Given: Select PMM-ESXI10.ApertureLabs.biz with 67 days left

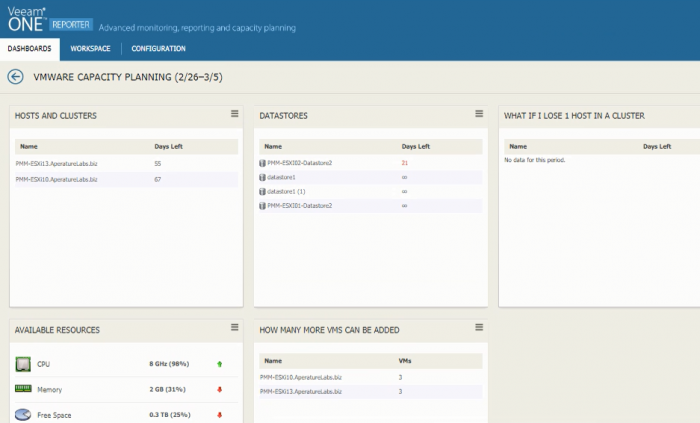Looking at the screenshot, I should (x=56, y=178).
